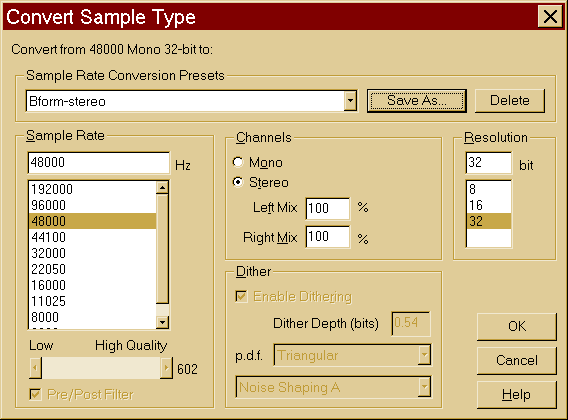This screenshot has width=568, height=420.
Task: Cancel the conversion dialog
Action: 517,361
